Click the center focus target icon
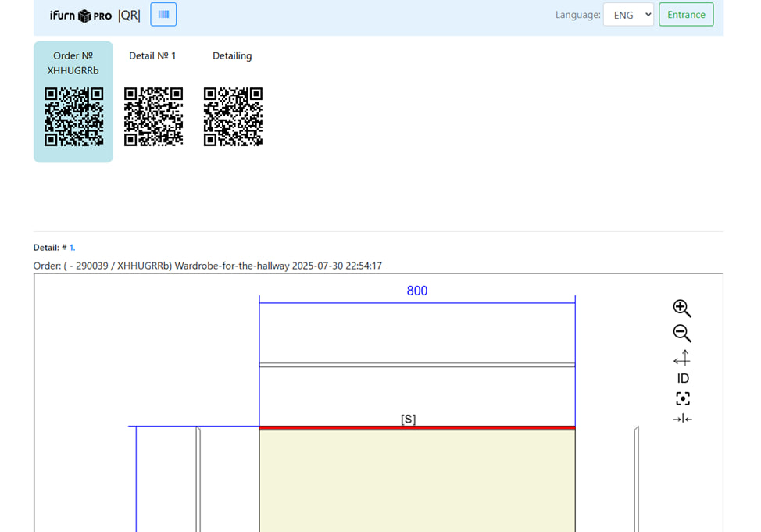761x532 pixels. pyautogui.click(x=683, y=399)
